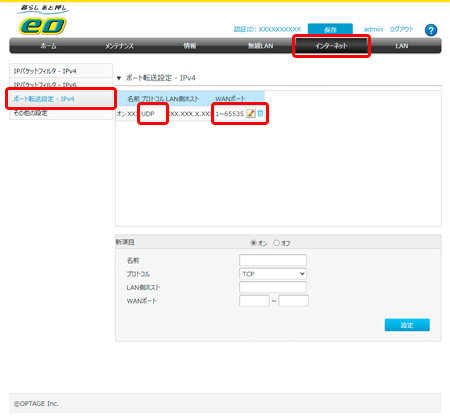Viewport: 450px width, 419px height.
Task: Go to the ホーム tab
Action: [49, 46]
